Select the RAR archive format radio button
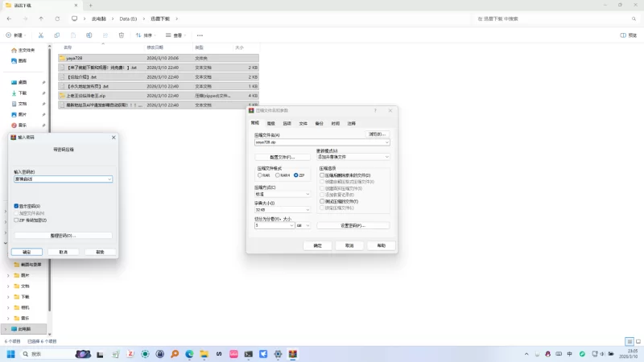The width and height of the screenshot is (644, 362). pos(259,175)
